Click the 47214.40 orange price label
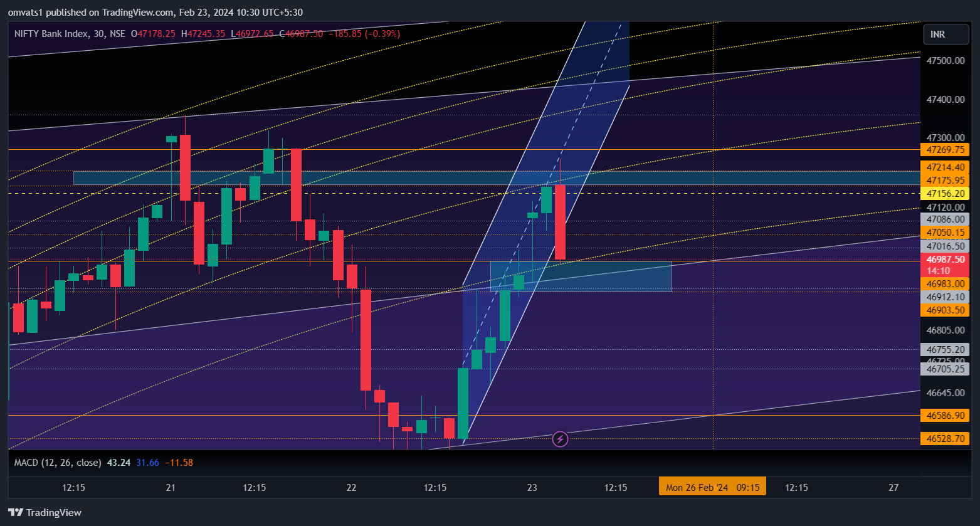Image resolution: width=980 pixels, height=526 pixels. [x=945, y=167]
